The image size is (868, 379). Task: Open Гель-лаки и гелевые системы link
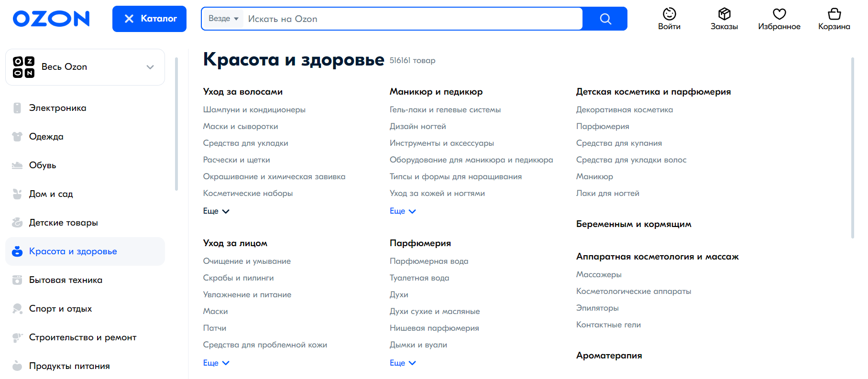tap(445, 110)
